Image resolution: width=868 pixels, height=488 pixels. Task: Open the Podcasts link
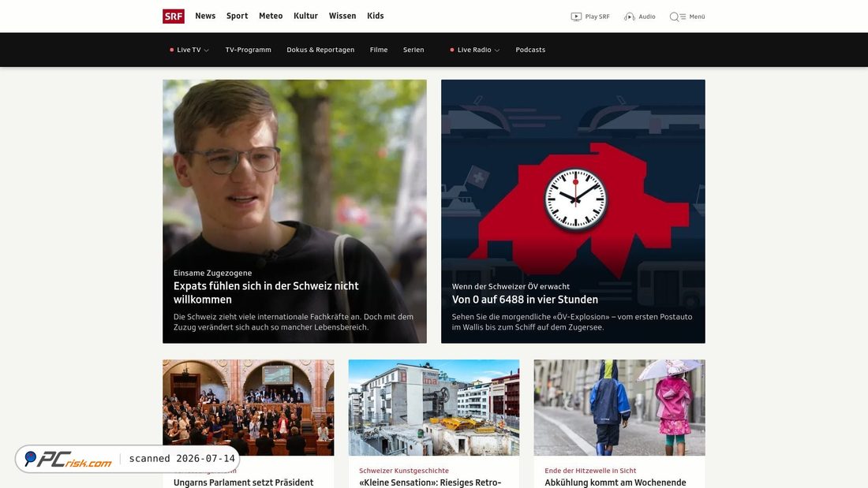pyautogui.click(x=530, y=50)
